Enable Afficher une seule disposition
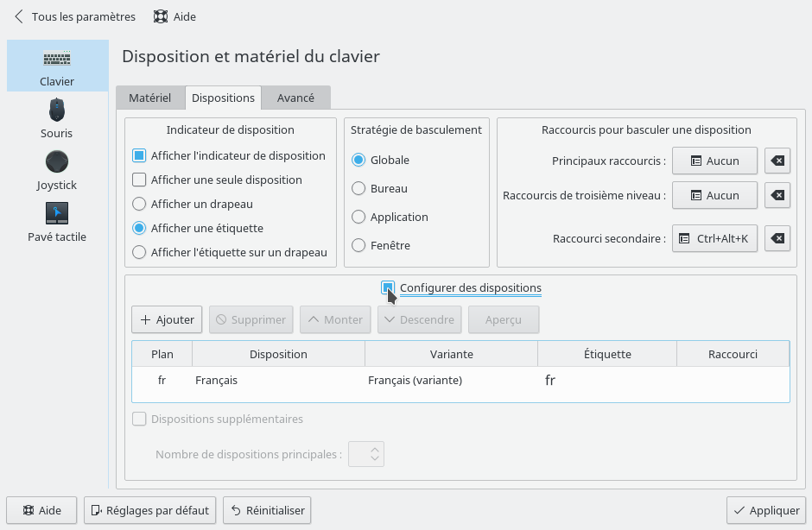Image resolution: width=812 pixels, height=530 pixels. (x=138, y=180)
